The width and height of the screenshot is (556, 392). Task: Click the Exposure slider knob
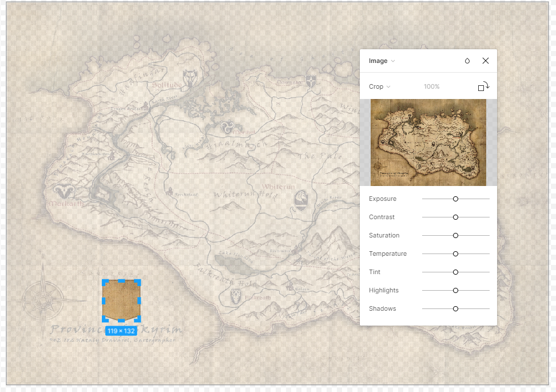point(456,199)
